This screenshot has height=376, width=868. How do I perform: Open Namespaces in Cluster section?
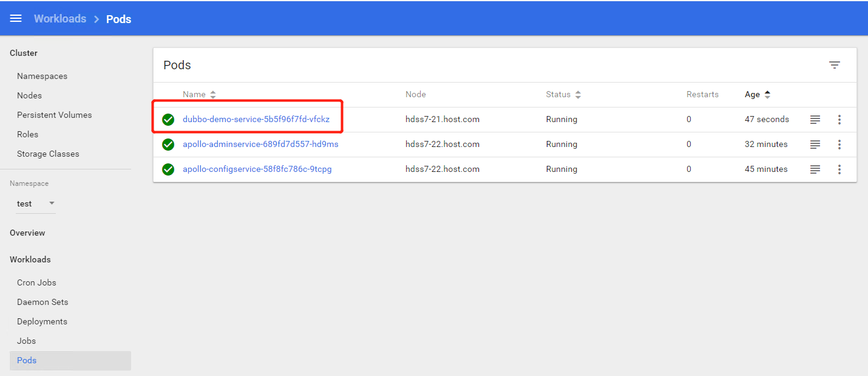[42, 76]
